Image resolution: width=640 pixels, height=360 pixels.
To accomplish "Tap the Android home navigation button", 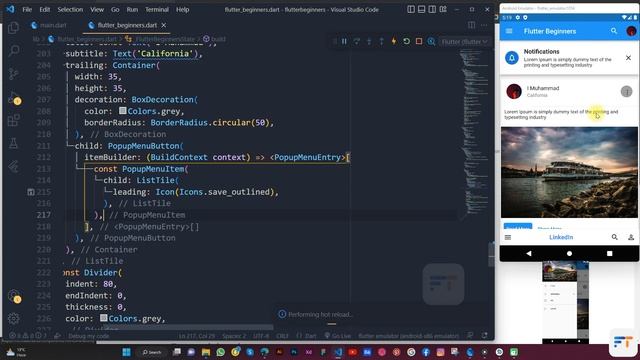I will click(x=569, y=253).
